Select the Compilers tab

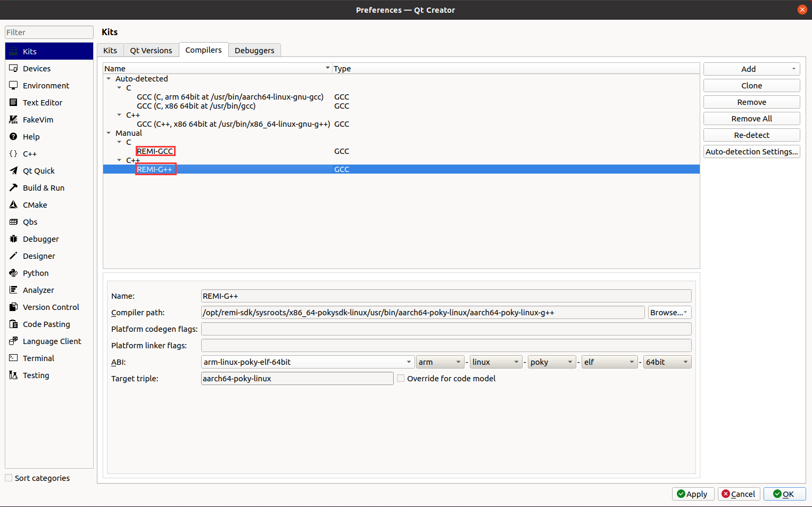click(204, 50)
